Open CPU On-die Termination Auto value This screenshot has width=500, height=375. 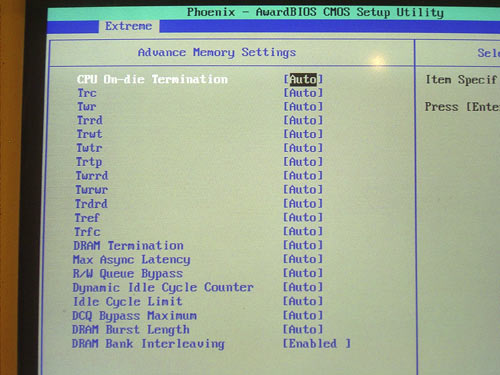(303, 79)
